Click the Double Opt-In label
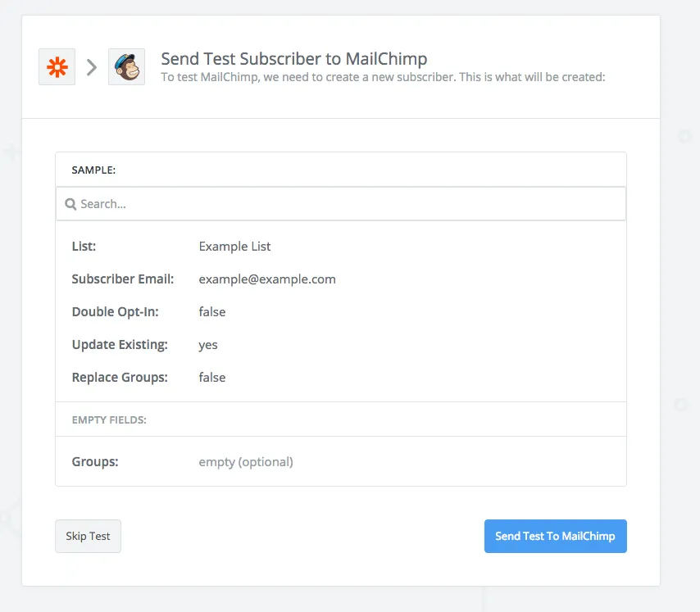 pos(115,311)
